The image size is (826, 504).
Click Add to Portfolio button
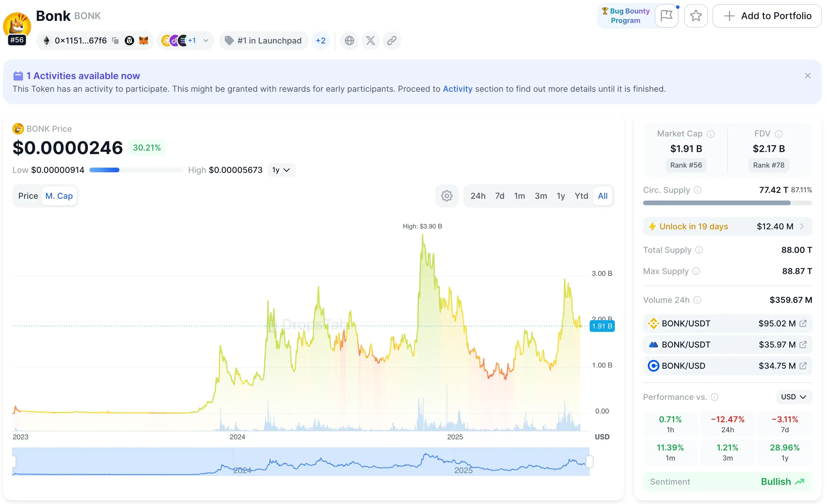pos(767,16)
